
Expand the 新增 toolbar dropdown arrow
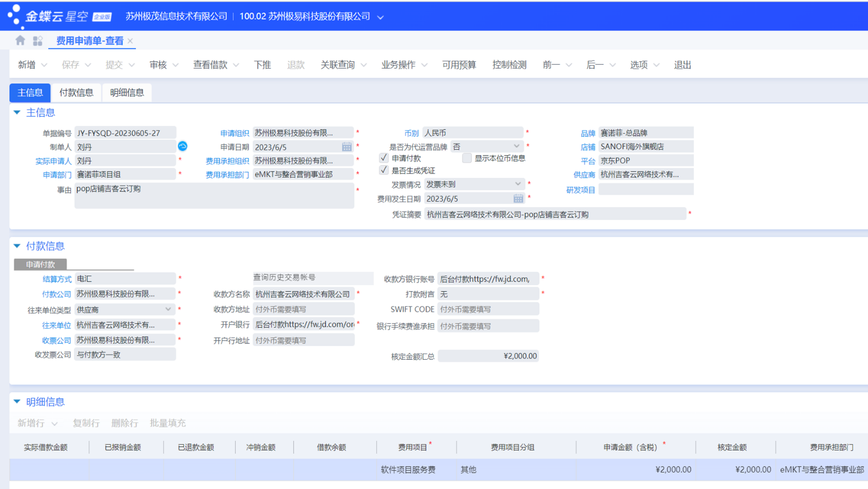click(x=45, y=65)
